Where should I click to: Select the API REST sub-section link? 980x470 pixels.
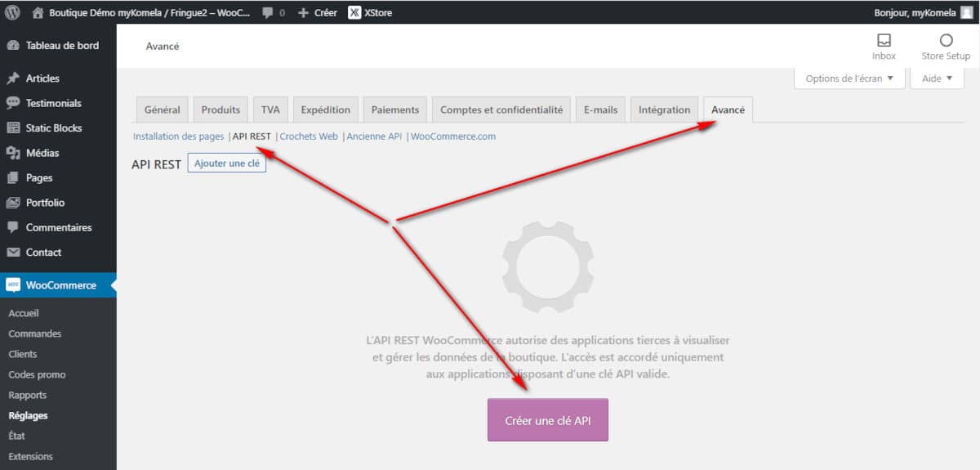(252, 137)
